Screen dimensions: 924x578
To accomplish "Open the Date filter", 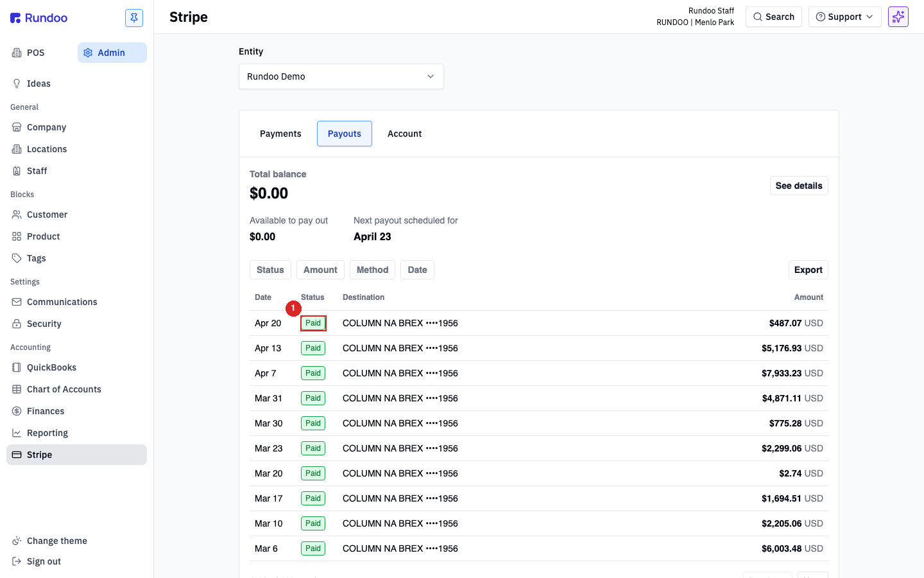I will point(417,270).
